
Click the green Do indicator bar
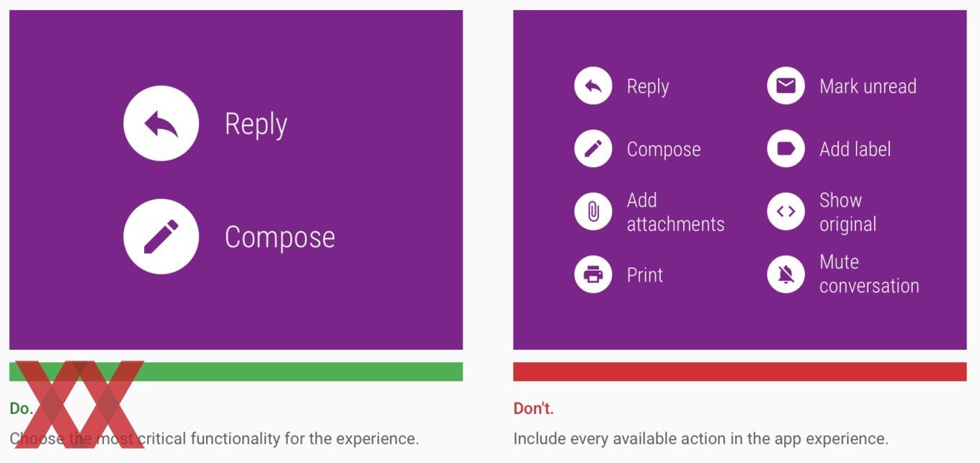click(236, 372)
